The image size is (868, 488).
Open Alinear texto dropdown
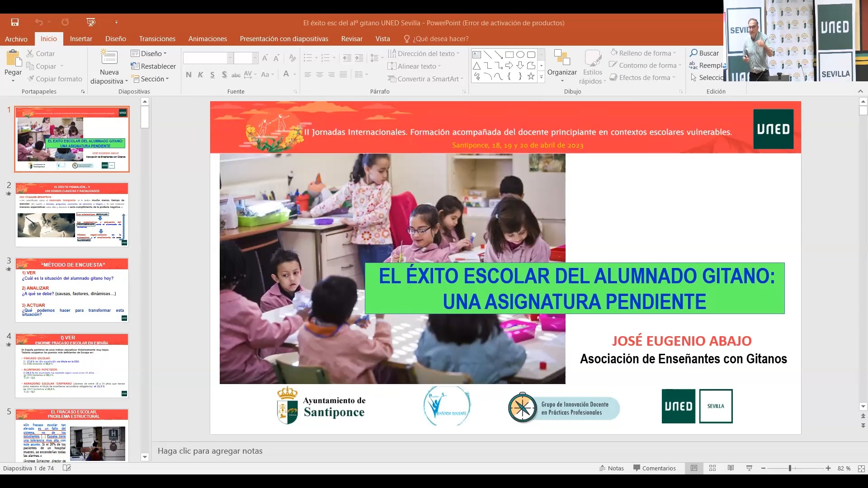pos(415,66)
